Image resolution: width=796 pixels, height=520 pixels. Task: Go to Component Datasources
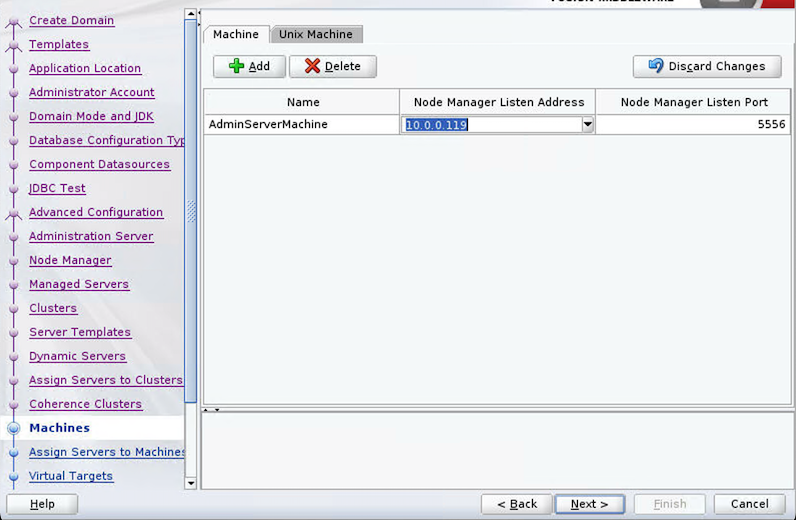(x=100, y=164)
